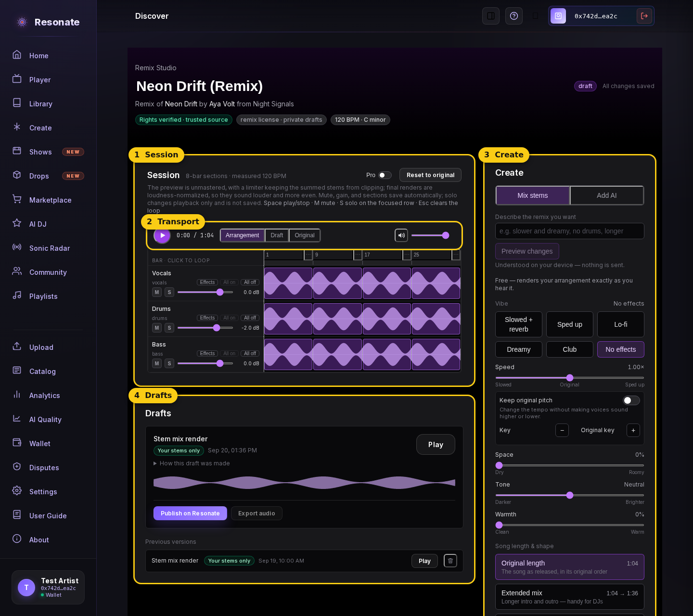Go to Community
This screenshot has height=616, width=693.
48,272
